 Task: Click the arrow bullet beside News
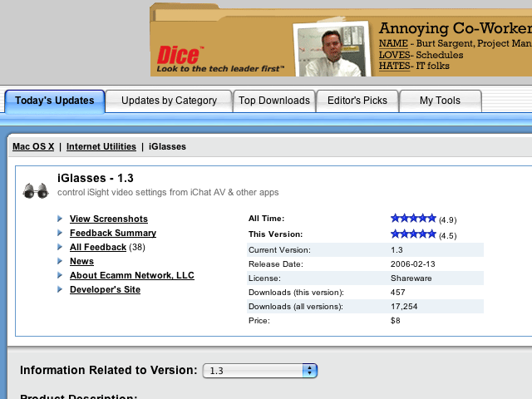point(60,261)
